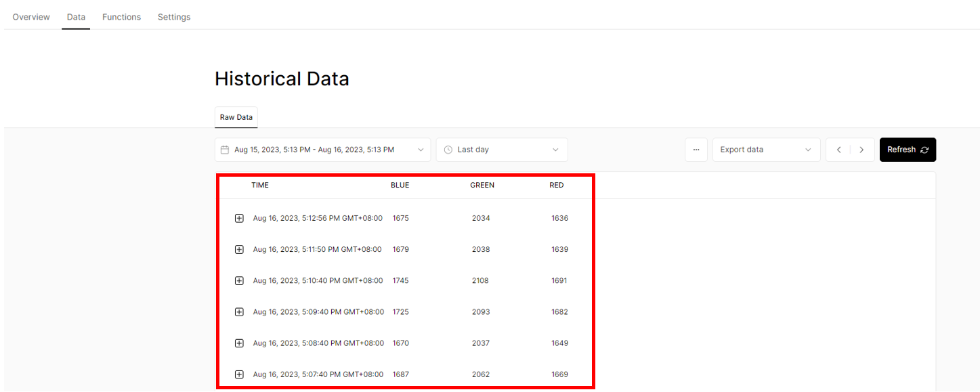Click timestamp Aug 16, 2023, 5:12:56 PM

[318, 218]
